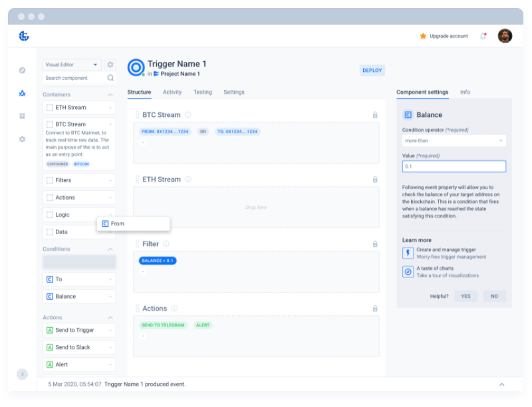This screenshot has height=407, width=532.
Task: Select the FROM 0X1234...1234 chip
Action: point(165,132)
